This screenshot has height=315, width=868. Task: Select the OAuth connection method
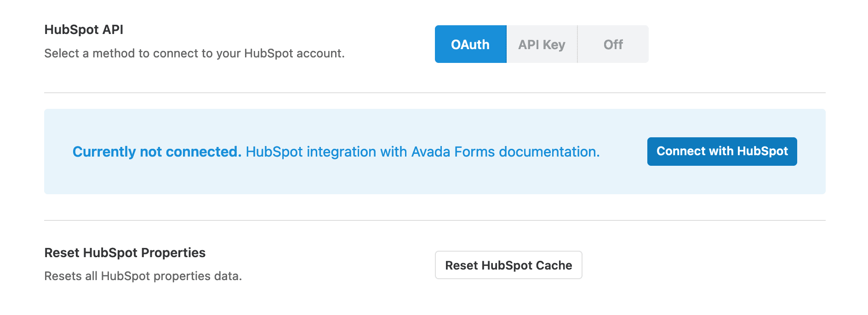(470, 44)
